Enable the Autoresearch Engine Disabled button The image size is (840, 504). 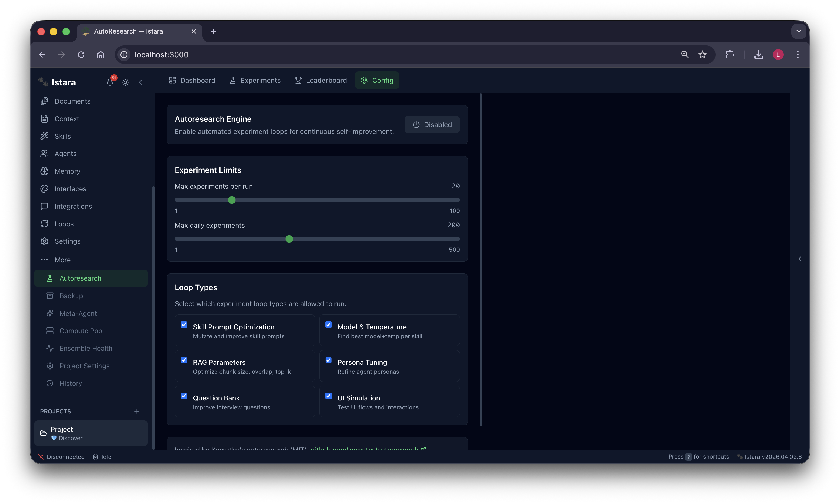[x=432, y=125]
